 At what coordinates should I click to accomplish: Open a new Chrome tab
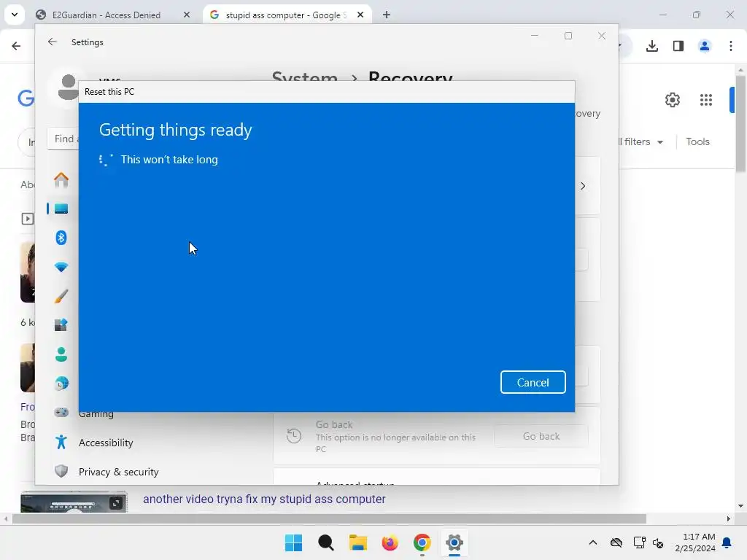[387, 15]
